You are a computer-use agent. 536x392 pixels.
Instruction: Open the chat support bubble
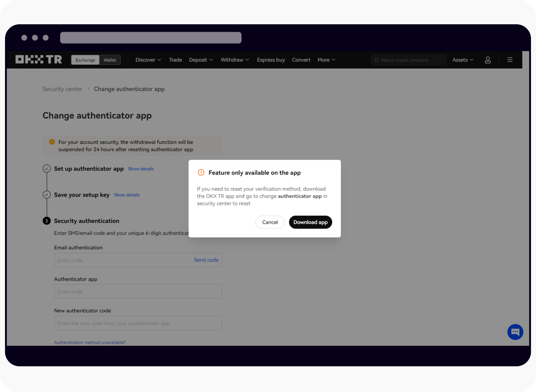point(515,332)
